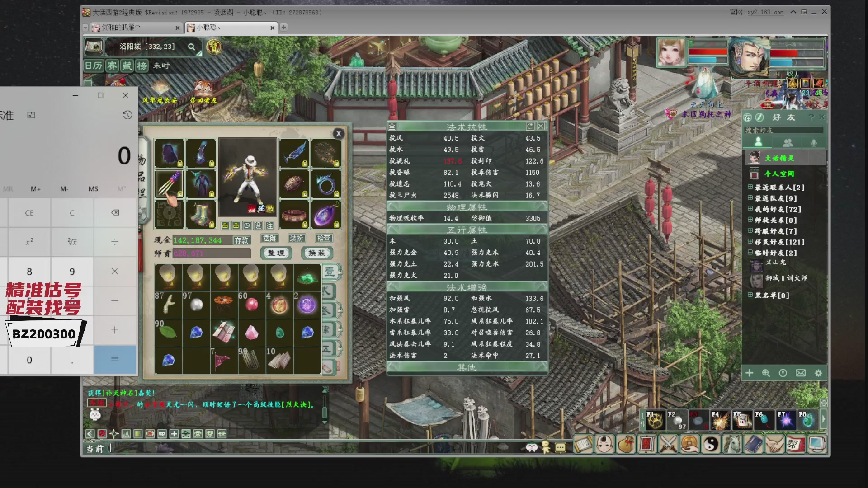Click the envelope mail icon in friends panel
The height and width of the screenshot is (488, 868).
[x=801, y=373]
